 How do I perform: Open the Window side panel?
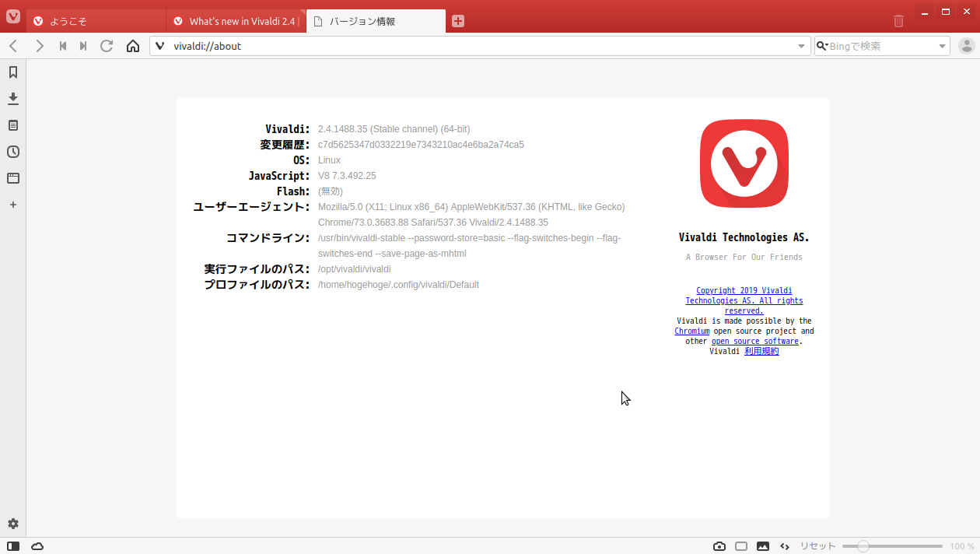coord(13,178)
